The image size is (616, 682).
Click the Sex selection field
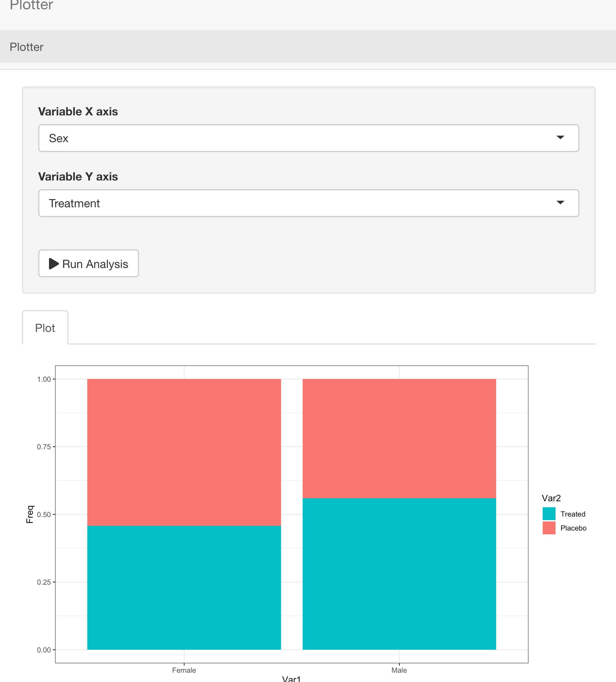[308, 138]
